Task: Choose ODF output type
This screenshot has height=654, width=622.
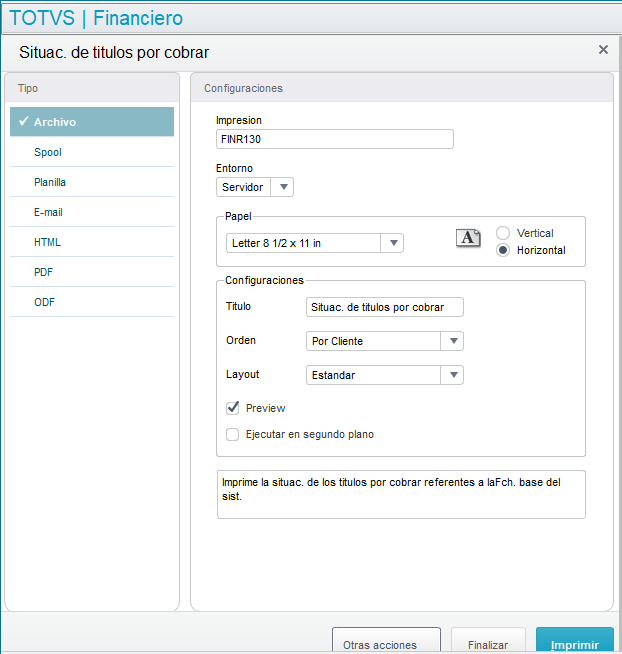Action: [x=92, y=302]
